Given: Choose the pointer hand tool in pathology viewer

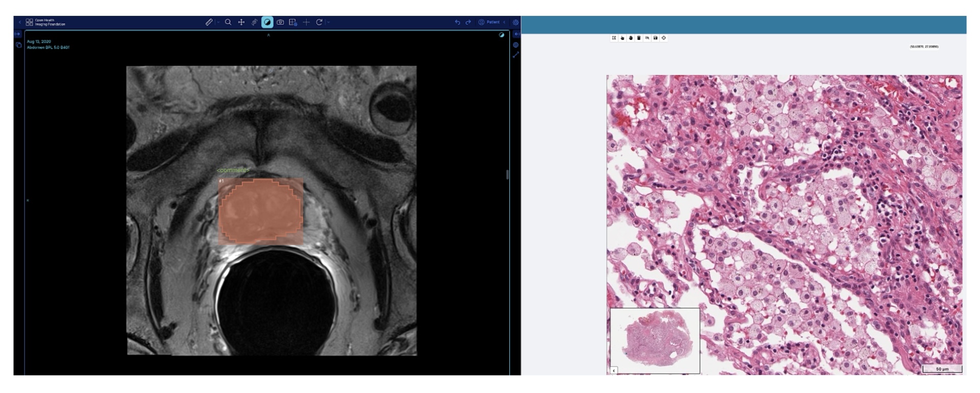Looking at the screenshot, I should coord(622,38).
